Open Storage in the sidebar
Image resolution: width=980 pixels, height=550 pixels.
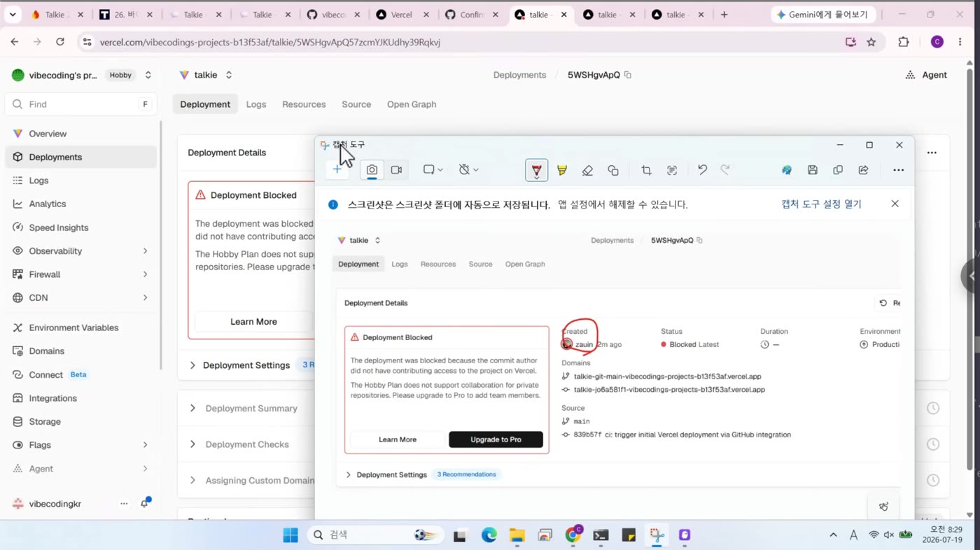[81, 421]
